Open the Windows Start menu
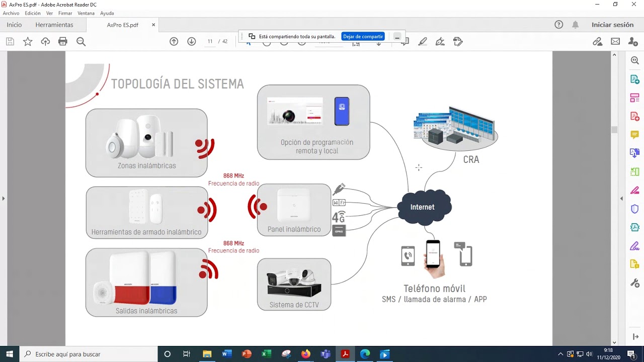This screenshot has height=362, width=644. click(10, 354)
